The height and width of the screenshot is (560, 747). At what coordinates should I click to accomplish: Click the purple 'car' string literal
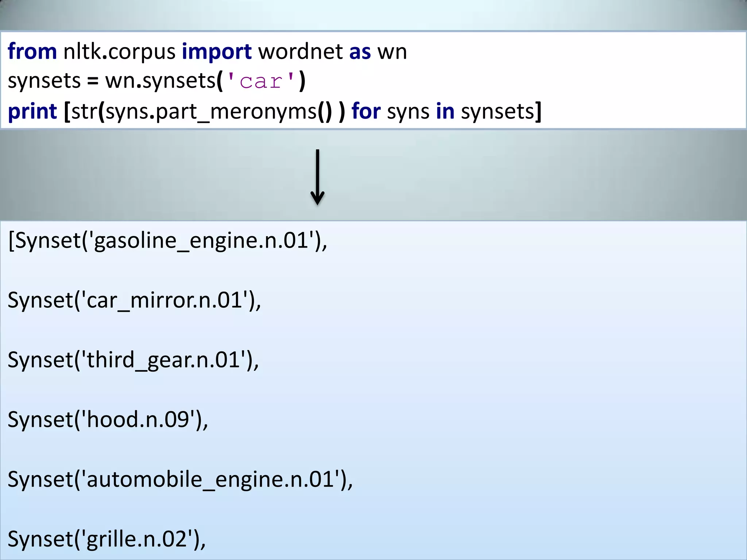(x=261, y=81)
